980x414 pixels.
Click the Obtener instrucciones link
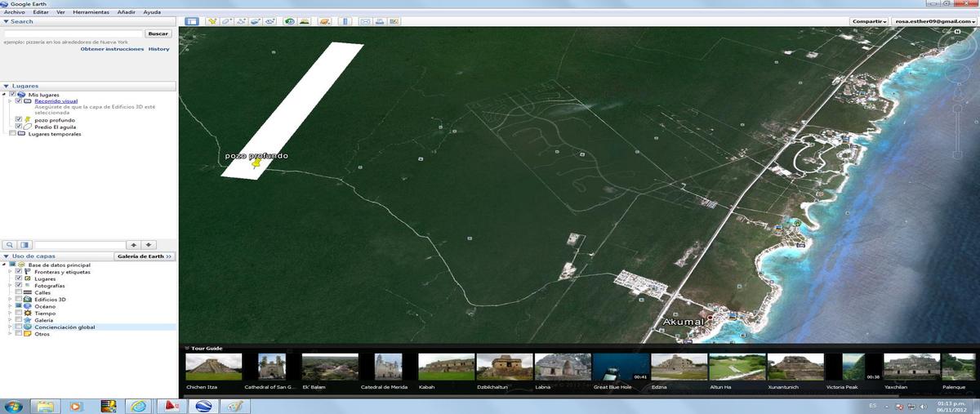(x=111, y=49)
